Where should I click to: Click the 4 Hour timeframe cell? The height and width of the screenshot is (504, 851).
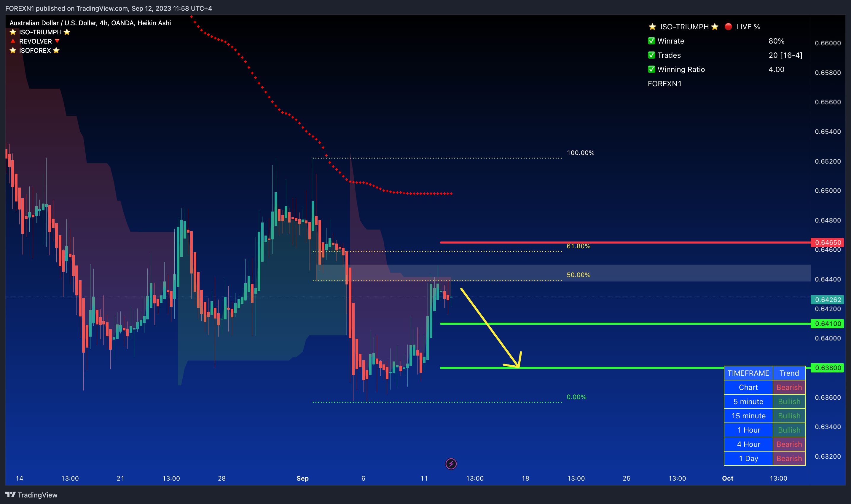tap(748, 444)
